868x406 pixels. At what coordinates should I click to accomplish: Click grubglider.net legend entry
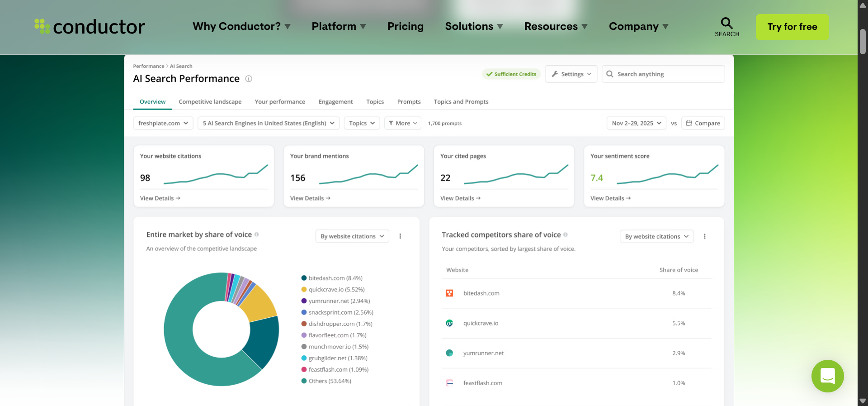point(335,358)
